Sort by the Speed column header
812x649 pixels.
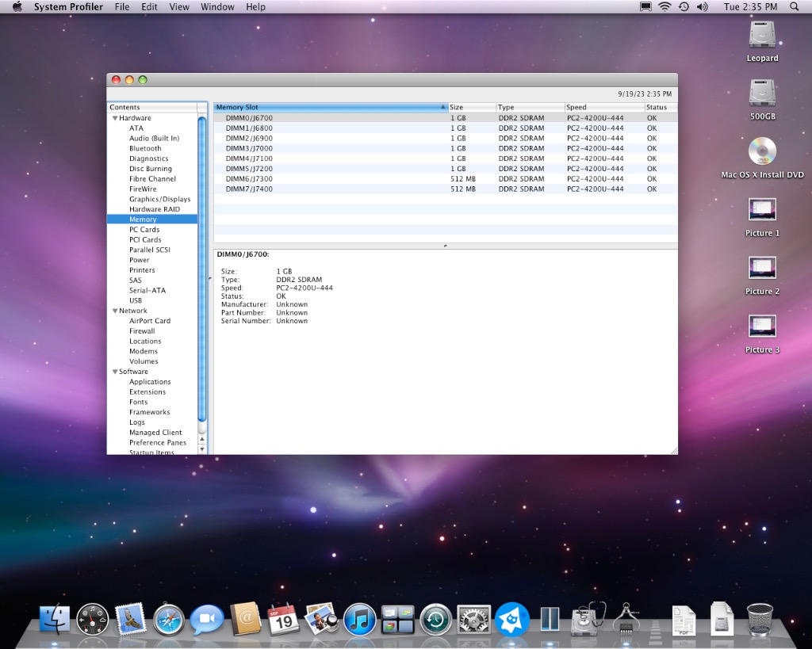coord(604,107)
